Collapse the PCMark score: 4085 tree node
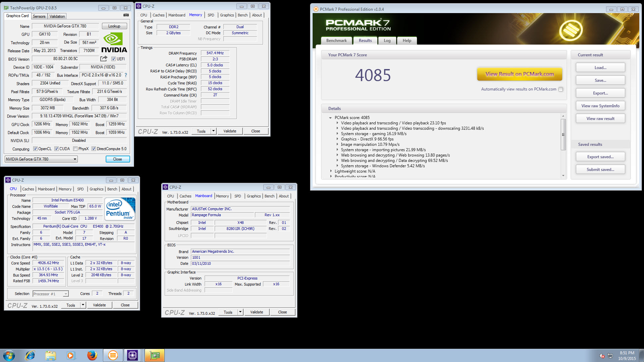The height and width of the screenshot is (362, 644). tap(330, 118)
